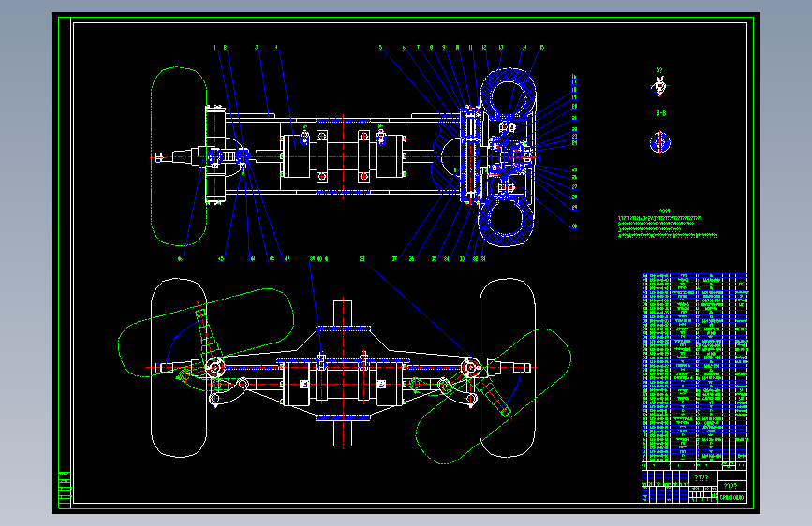This screenshot has width=812, height=526.
Task: Select the differential housing in top view
Action: pyautogui.click(x=342, y=155)
